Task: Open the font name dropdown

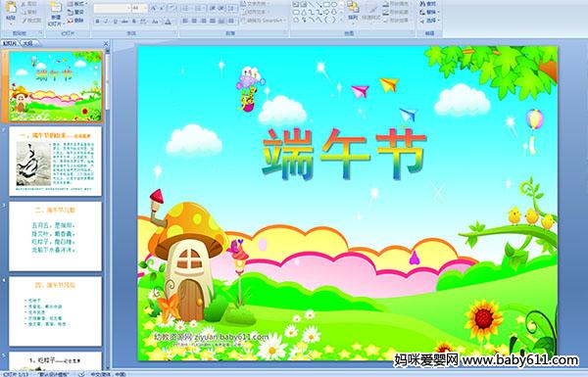Action: [128, 8]
